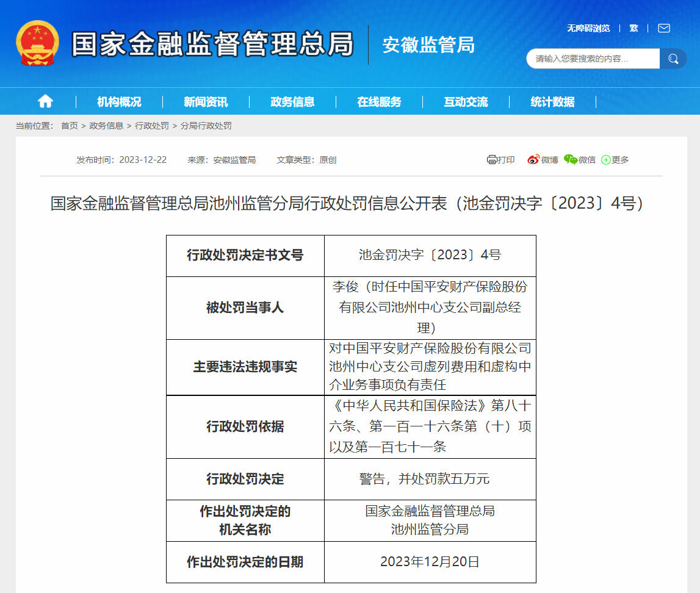Click 文章类型:原创 text
Image resolution: width=700 pixels, height=593 pixels.
click(306, 160)
